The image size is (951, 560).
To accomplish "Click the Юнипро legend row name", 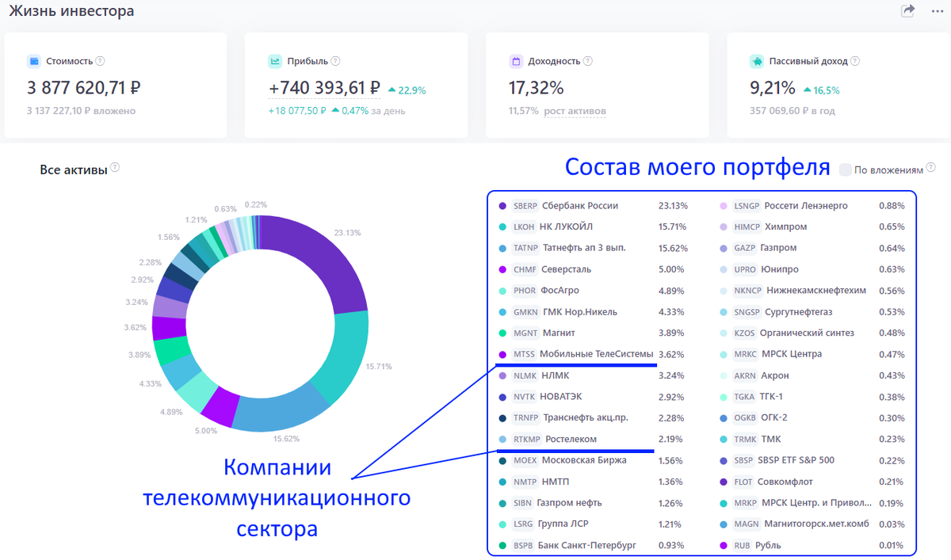I will coord(780,269).
